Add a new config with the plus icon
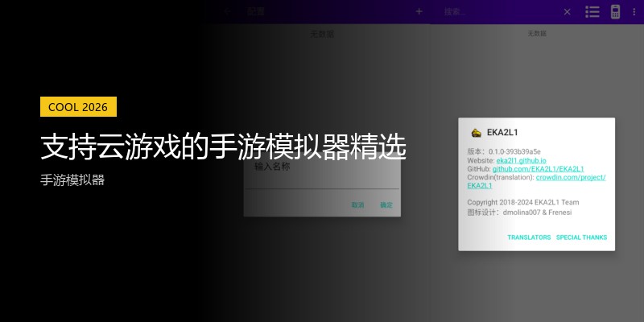The image size is (644, 322). [419, 11]
